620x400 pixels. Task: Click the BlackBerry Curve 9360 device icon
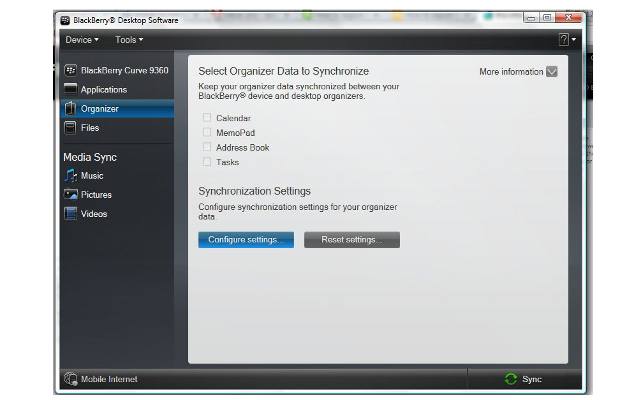point(70,70)
